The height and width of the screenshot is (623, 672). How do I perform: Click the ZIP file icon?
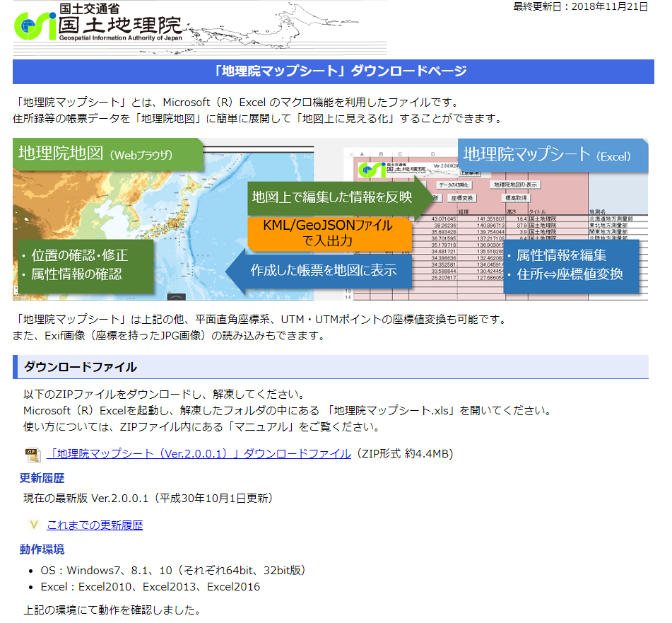coord(33,454)
